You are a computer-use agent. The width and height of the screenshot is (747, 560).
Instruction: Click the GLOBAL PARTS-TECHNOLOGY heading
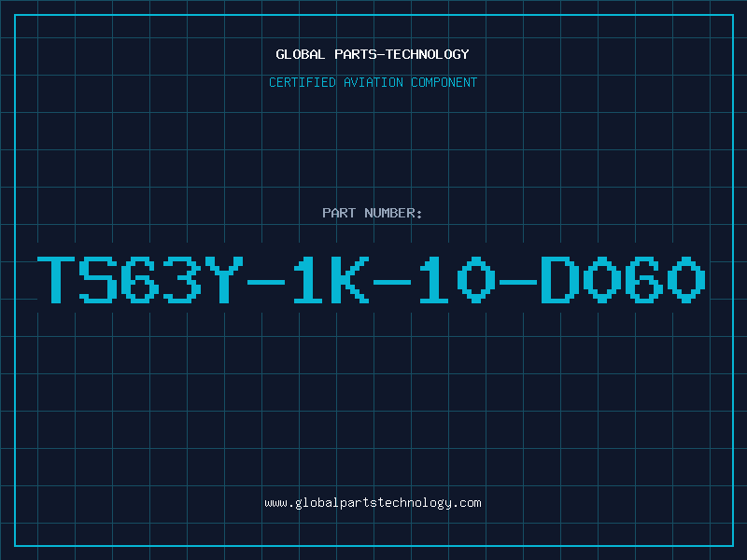tap(373, 54)
